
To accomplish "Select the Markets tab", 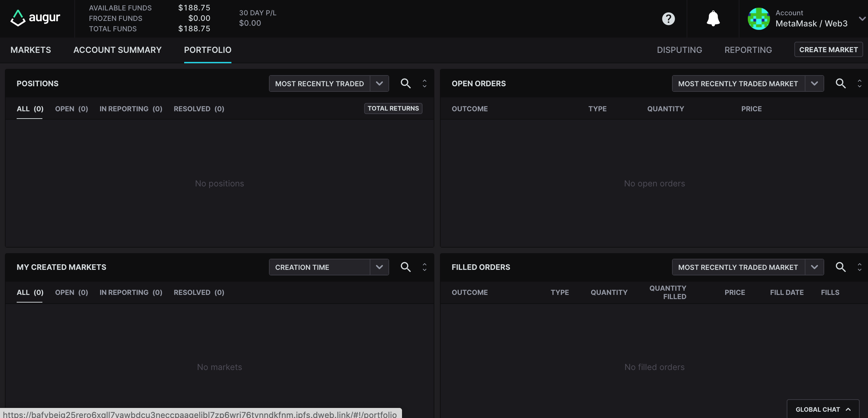I will pyautogui.click(x=31, y=50).
